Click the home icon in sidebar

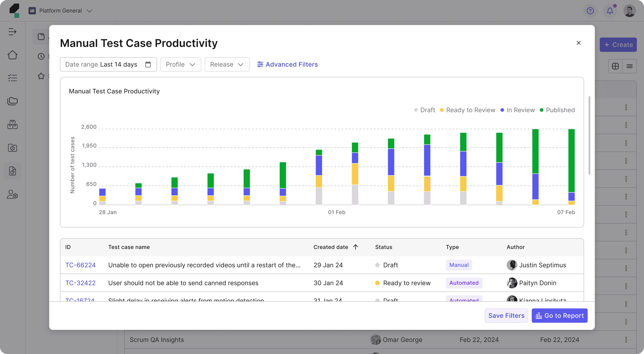point(12,55)
